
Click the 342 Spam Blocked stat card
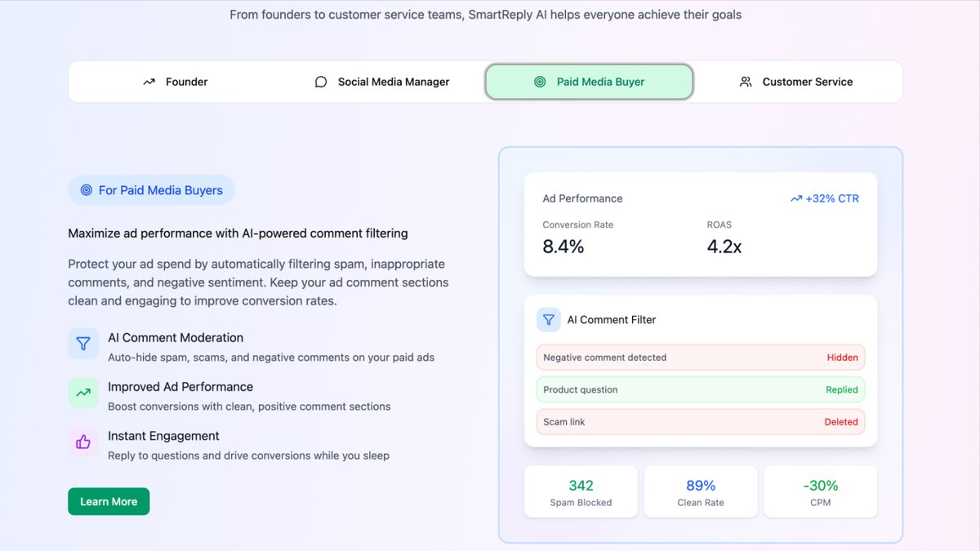(x=581, y=492)
